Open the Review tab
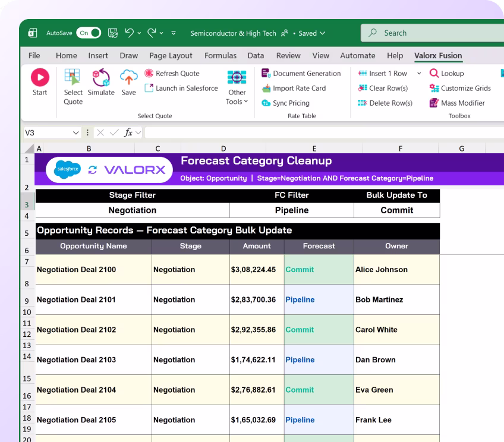The image size is (504, 442). (288, 56)
